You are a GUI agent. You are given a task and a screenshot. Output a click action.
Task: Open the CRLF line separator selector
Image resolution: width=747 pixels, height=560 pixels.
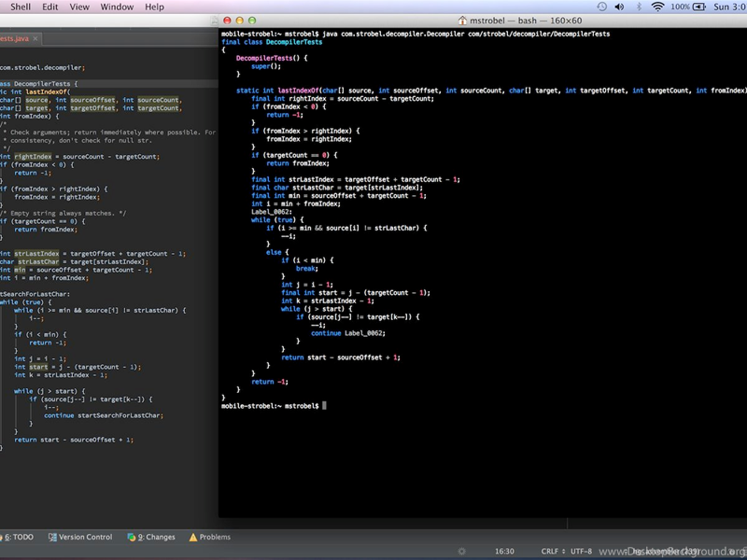tap(553, 552)
